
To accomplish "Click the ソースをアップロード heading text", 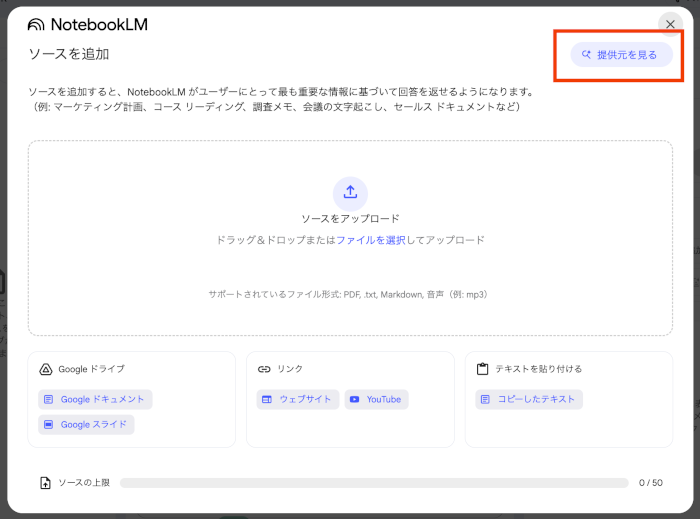I will pyautogui.click(x=350, y=219).
